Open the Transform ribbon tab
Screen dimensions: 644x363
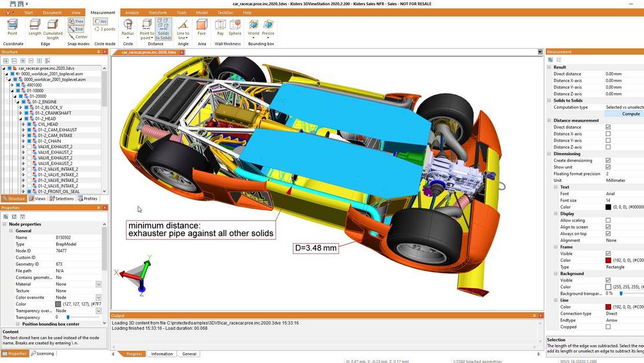[x=158, y=13]
